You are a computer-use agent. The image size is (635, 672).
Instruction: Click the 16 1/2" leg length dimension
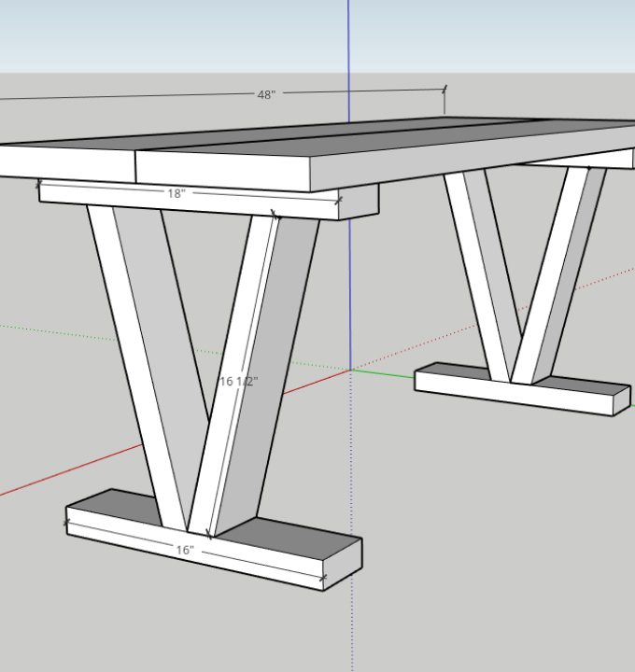pos(238,382)
